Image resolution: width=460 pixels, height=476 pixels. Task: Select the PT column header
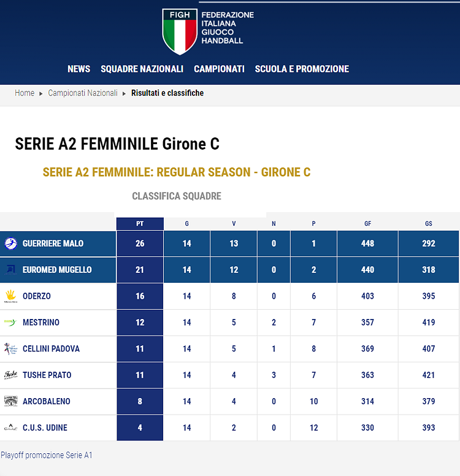[140, 224]
